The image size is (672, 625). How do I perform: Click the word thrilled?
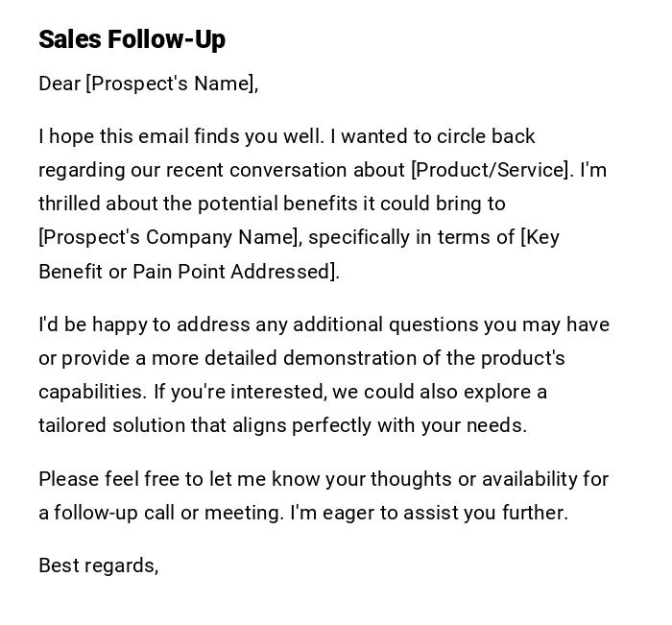tap(69, 204)
